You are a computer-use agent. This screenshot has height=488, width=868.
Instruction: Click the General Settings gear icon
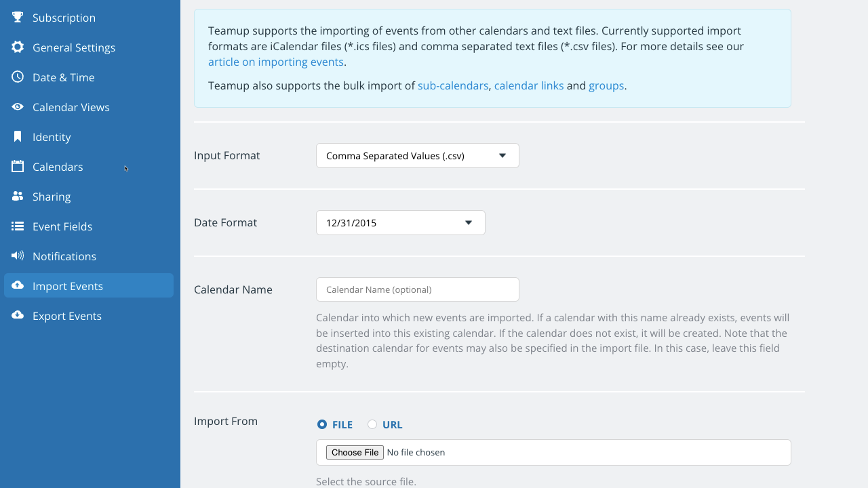18,47
